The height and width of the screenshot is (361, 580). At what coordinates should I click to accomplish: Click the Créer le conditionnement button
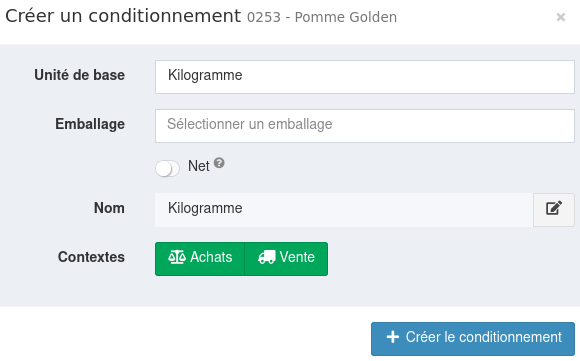[473, 339]
